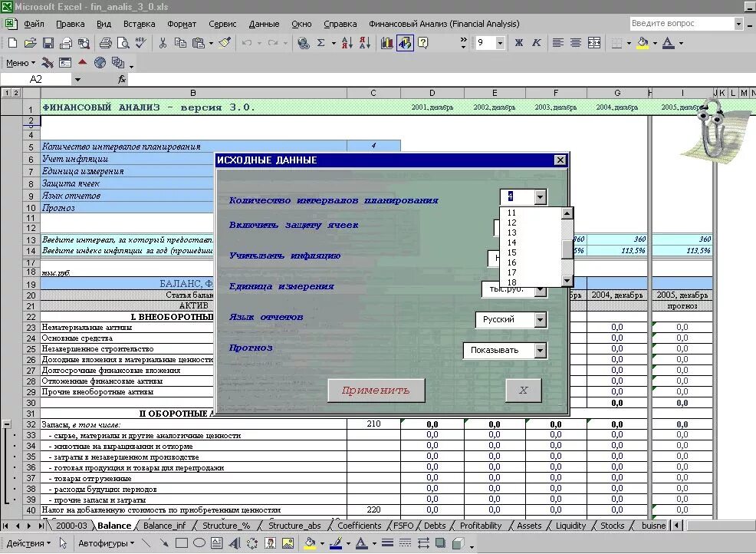The image size is (756, 554).
Task: Open the Chart Wizard icon
Action: click(387, 43)
